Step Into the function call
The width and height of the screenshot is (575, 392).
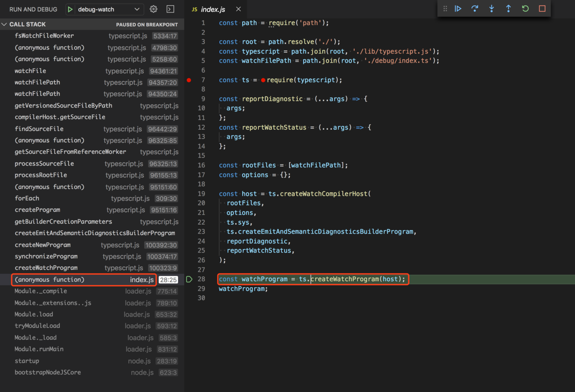click(492, 8)
